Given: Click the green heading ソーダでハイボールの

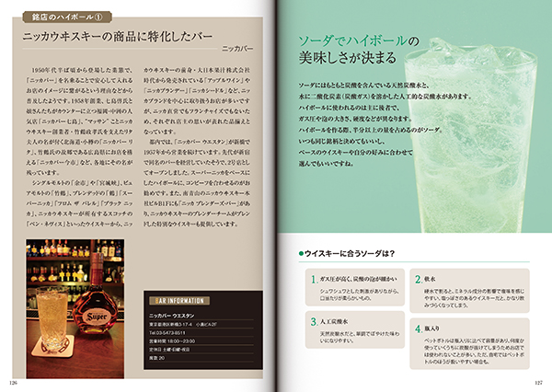Looking at the screenshot, I should [x=359, y=41].
